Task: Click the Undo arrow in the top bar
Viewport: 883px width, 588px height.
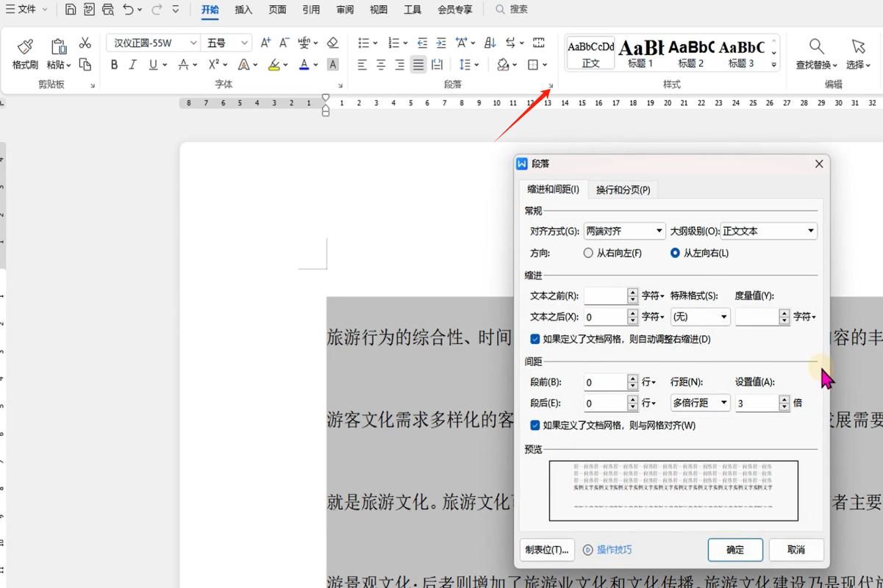Action: tap(129, 10)
